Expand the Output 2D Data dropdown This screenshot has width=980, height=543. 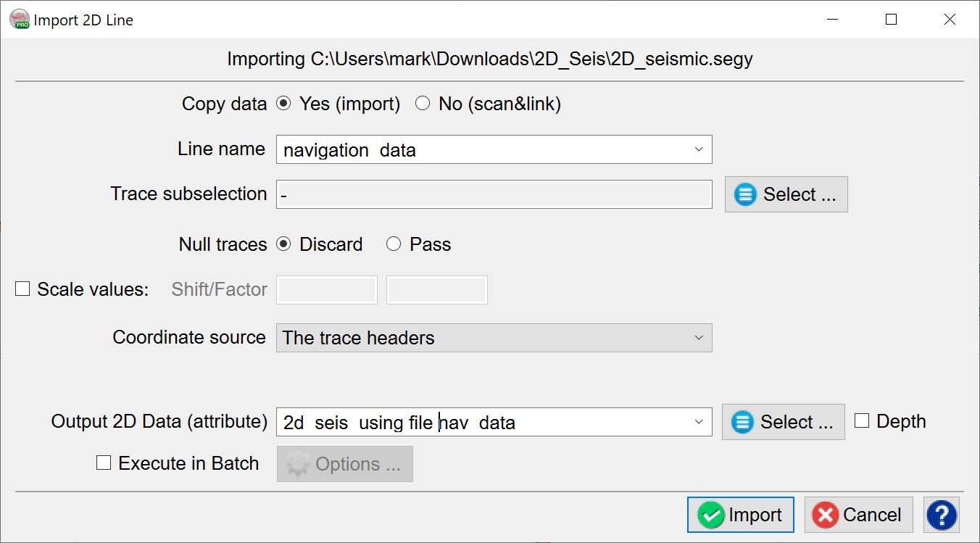698,422
